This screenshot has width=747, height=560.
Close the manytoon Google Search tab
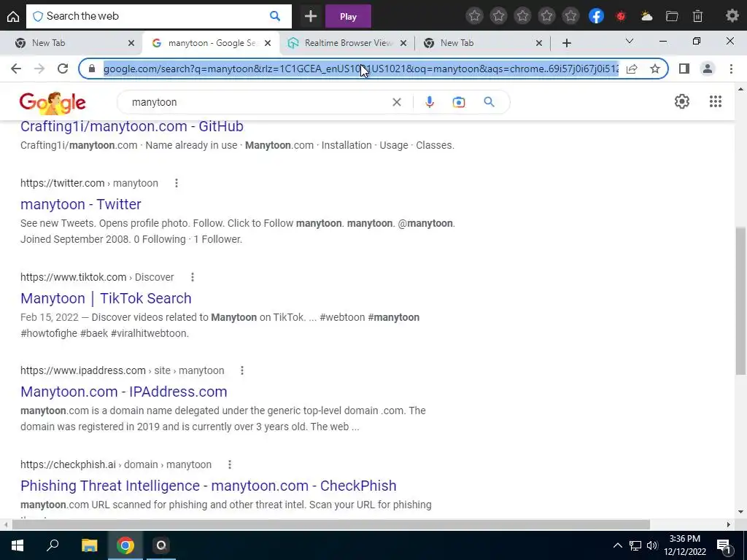pyautogui.click(x=268, y=43)
